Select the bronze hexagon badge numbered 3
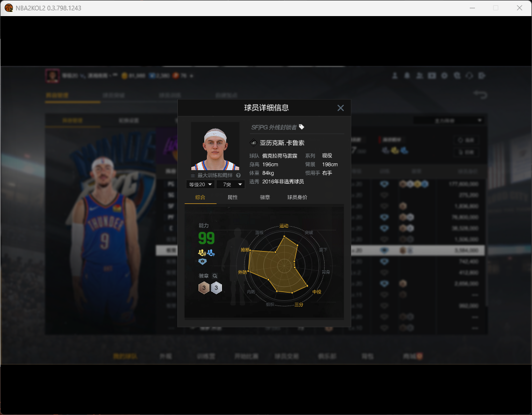 pos(204,288)
